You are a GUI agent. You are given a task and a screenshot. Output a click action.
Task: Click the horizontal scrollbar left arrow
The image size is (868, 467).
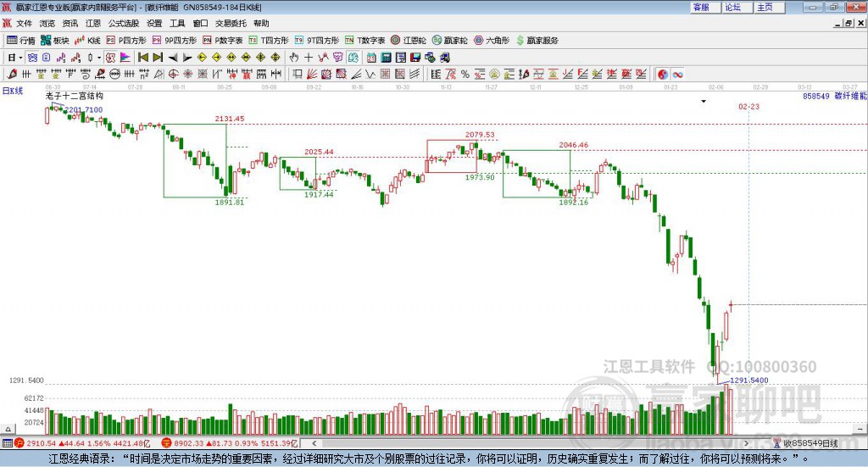(x=314, y=443)
